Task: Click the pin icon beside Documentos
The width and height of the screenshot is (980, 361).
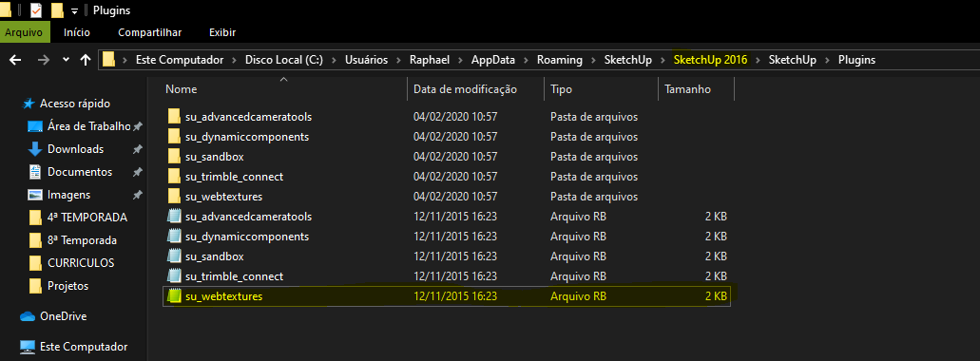Action: tap(137, 172)
